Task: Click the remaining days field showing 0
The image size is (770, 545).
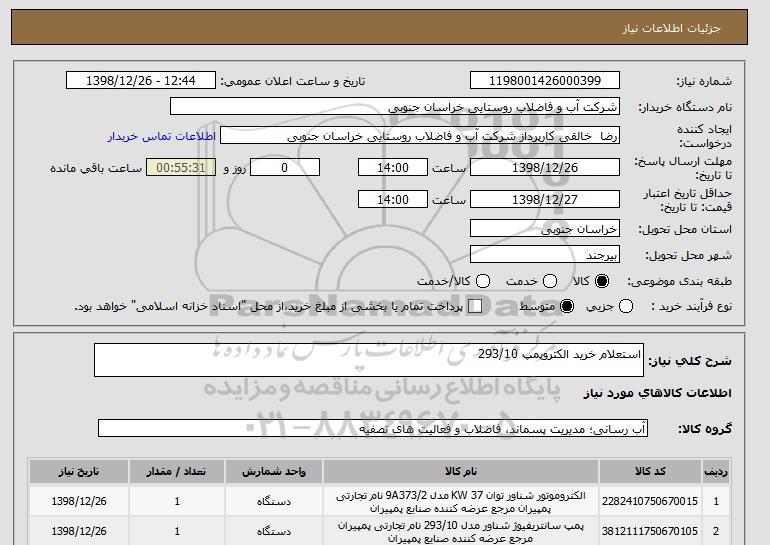Action: pyautogui.click(x=285, y=167)
